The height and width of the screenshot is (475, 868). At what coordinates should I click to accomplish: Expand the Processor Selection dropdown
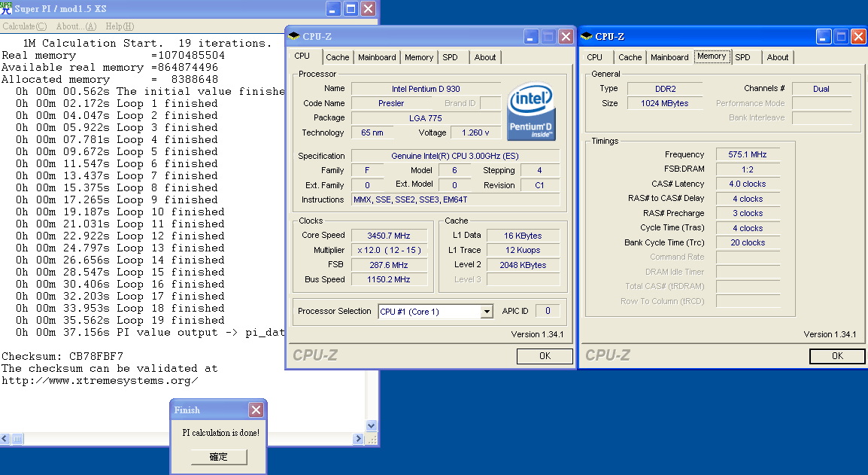(487, 312)
